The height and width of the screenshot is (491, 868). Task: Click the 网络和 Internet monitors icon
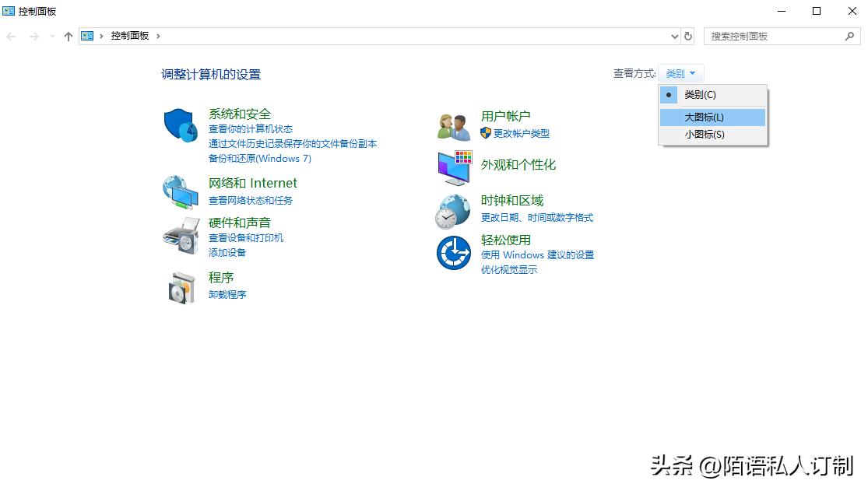pyautogui.click(x=180, y=191)
